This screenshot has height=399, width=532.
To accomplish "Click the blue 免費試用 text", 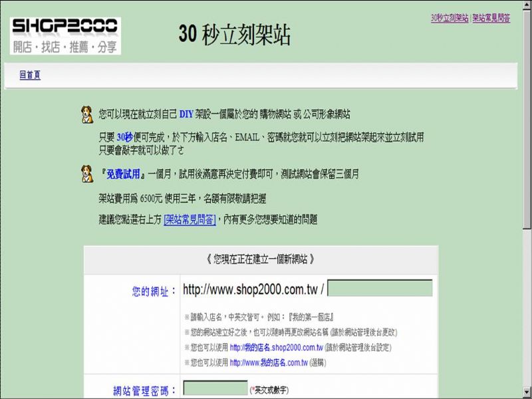I will (123, 174).
